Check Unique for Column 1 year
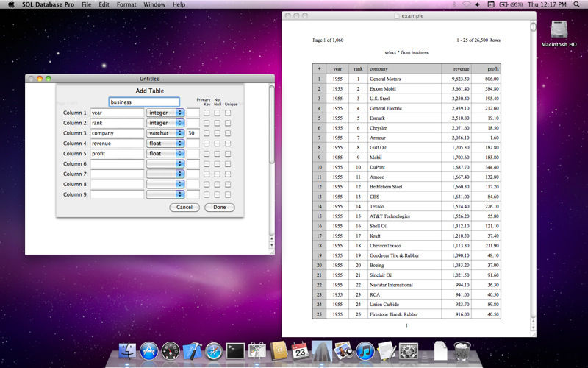Viewport: 588px width, 368px height. pos(228,113)
